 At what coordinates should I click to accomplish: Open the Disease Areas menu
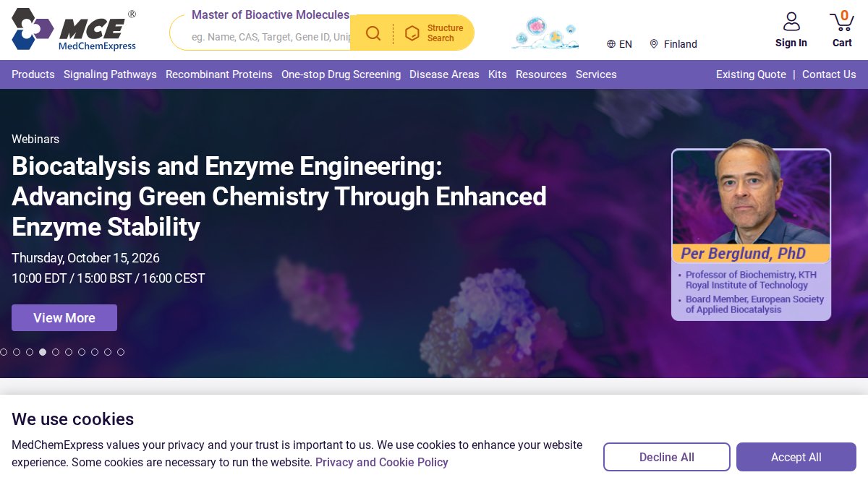click(x=444, y=74)
